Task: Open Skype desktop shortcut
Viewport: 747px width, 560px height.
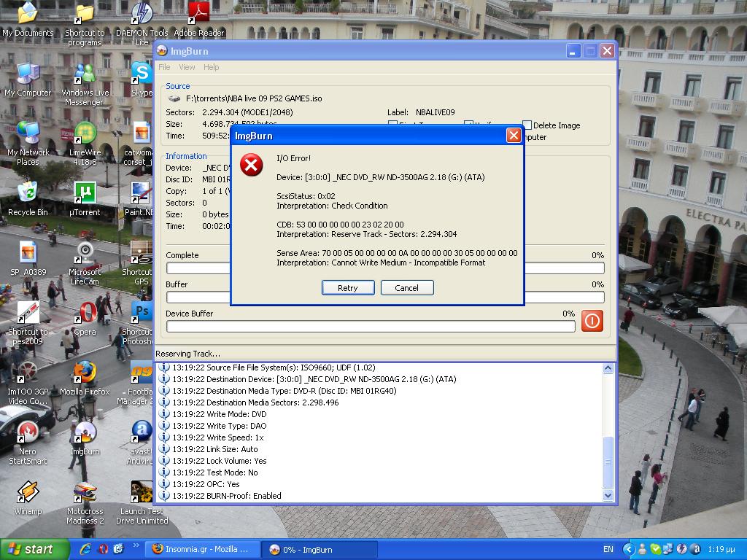Action: coord(142,80)
